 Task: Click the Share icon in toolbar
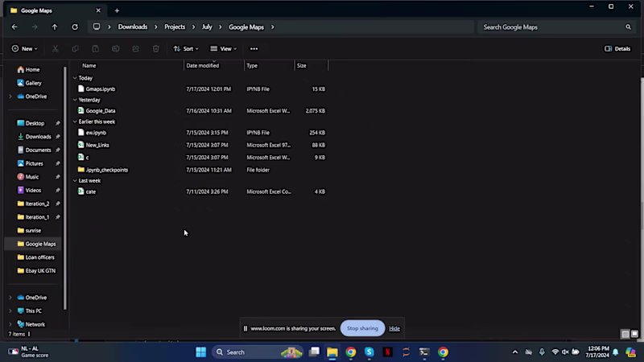(135, 49)
